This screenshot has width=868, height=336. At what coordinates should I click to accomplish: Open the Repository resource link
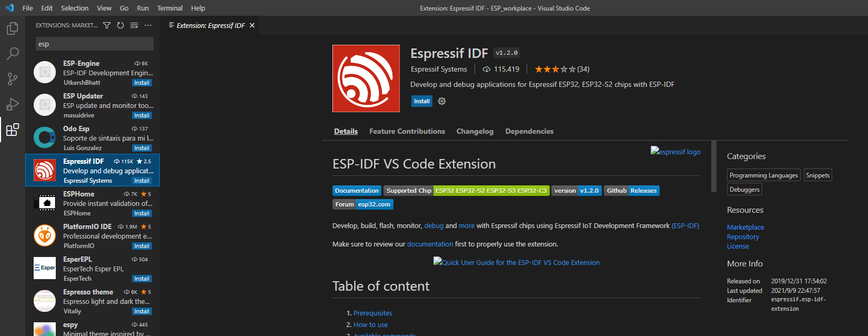pyautogui.click(x=743, y=236)
